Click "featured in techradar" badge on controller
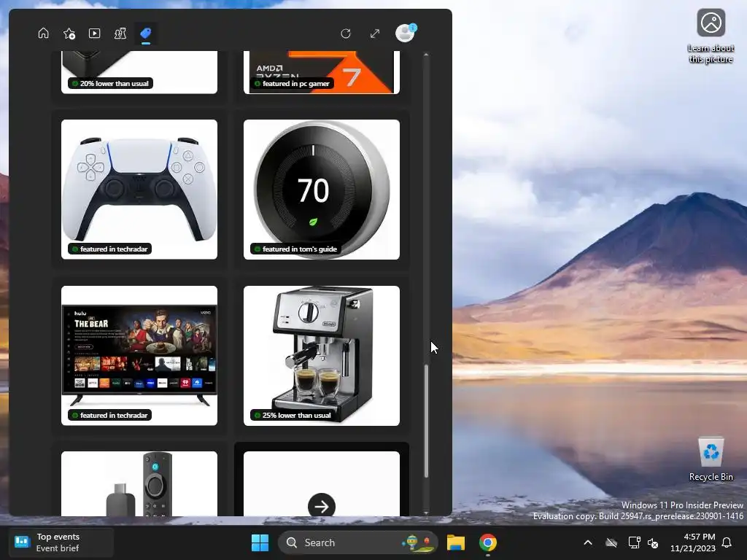Image resolution: width=747 pixels, height=560 pixels. point(109,249)
